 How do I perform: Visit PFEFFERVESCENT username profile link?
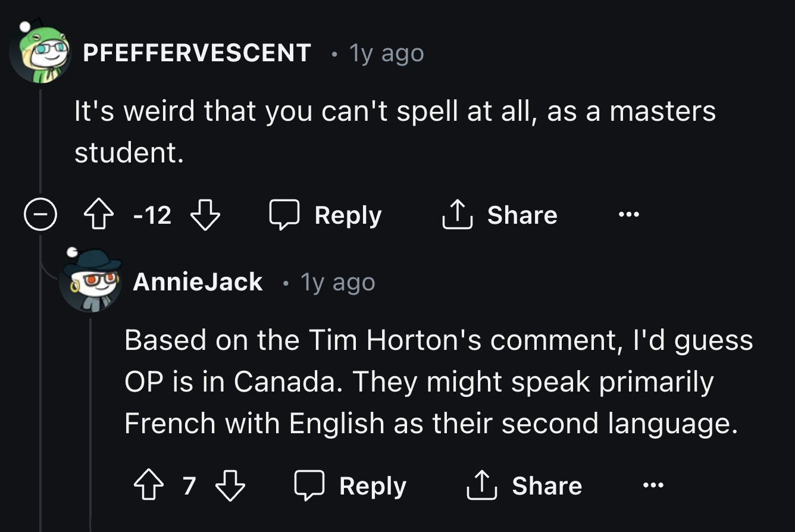(197, 53)
